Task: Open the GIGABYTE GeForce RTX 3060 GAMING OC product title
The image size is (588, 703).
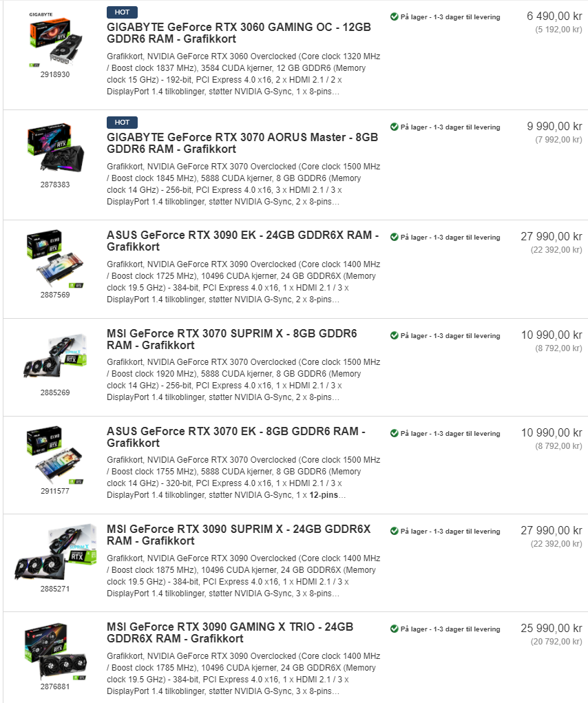Action: coord(239,33)
